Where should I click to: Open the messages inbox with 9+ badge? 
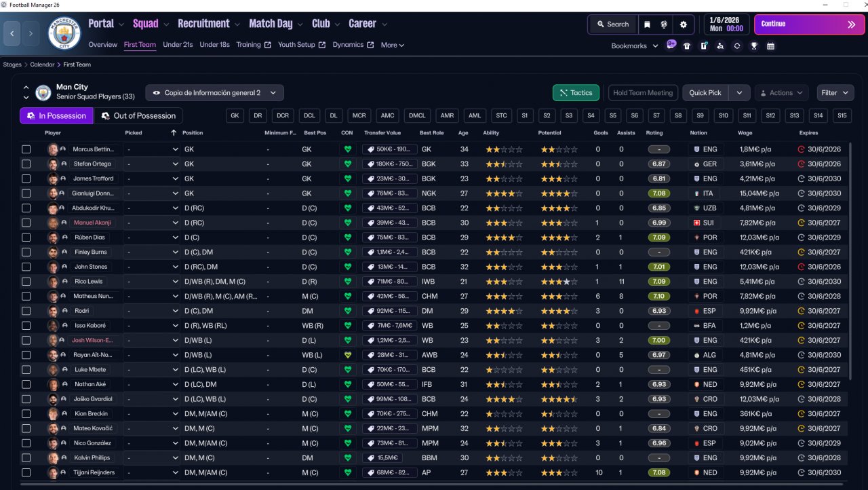671,46
